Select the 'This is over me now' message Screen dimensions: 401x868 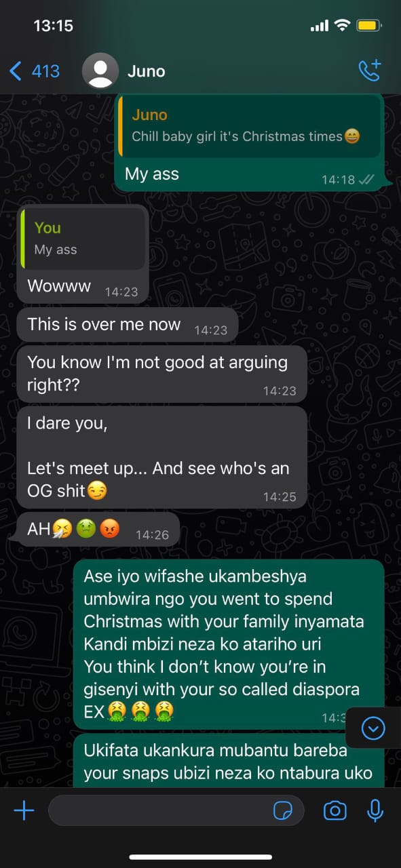click(128, 325)
